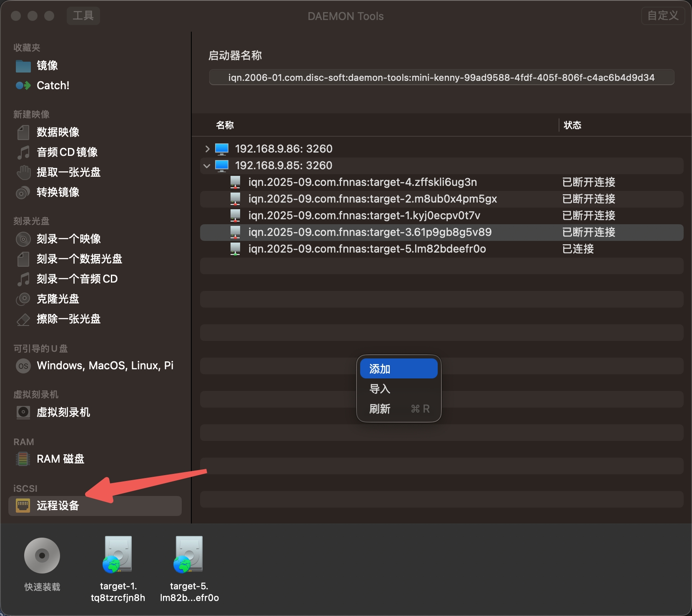
Task: Collapse the 192.168.9.85: 3260 server node
Action: click(x=207, y=165)
